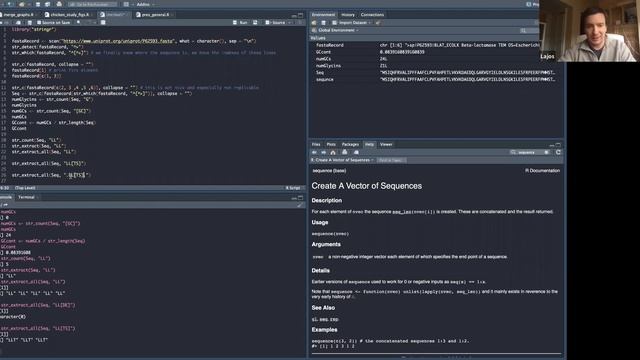Minimize the source editor pane
This screenshot has height=360, width=640.
click(294, 15)
